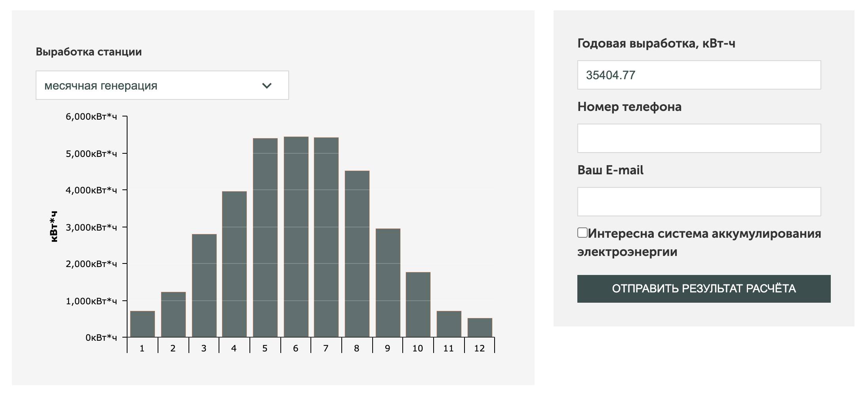Open the месячная генерация dropdown
Viewport: 868px width, 397px height.
coord(162,85)
